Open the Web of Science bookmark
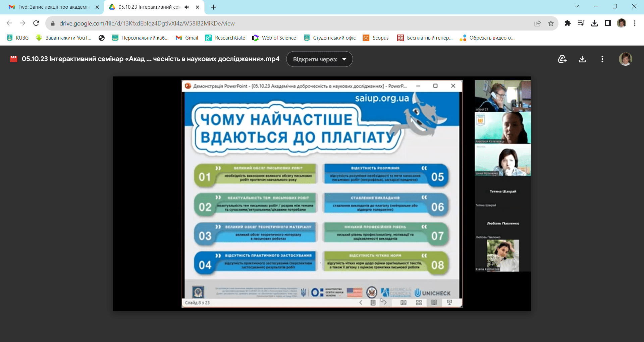This screenshot has height=342, width=644. click(274, 38)
